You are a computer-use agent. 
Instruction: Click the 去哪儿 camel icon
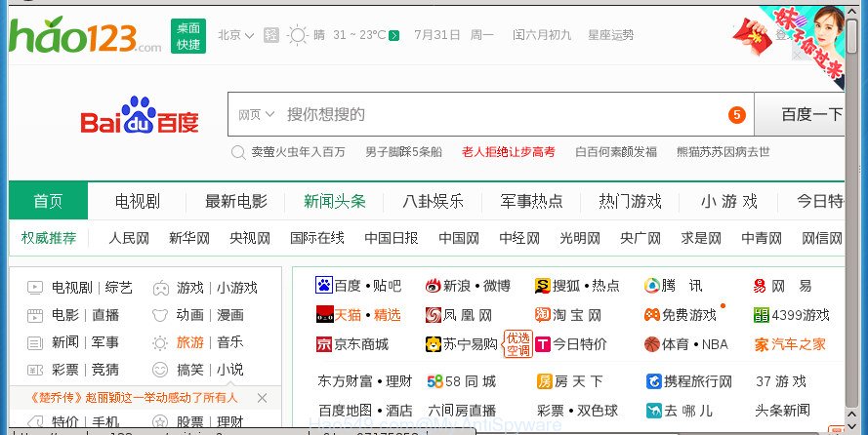click(654, 411)
